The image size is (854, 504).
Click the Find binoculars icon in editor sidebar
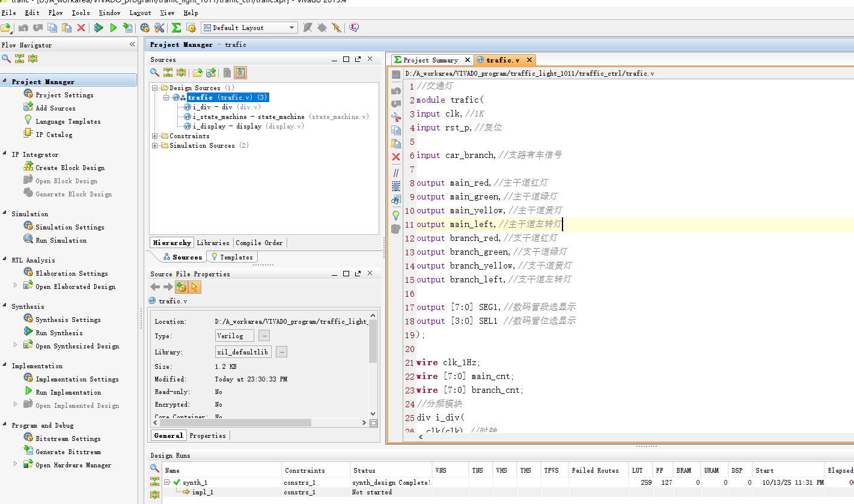point(396,200)
